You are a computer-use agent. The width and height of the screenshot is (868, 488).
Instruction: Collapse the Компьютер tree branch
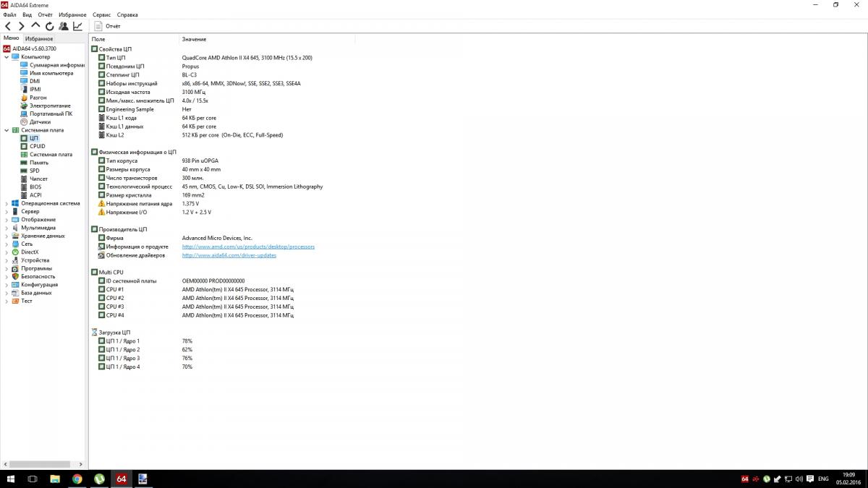(7, 56)
